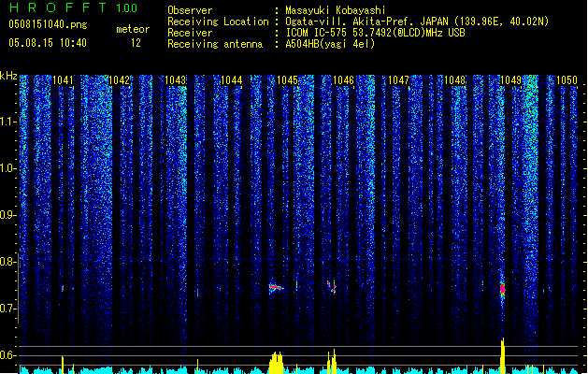This screenshot has width=588, height=374.
Task: Click the wide yellow power peak near 1045
Action: coord(276,363)
